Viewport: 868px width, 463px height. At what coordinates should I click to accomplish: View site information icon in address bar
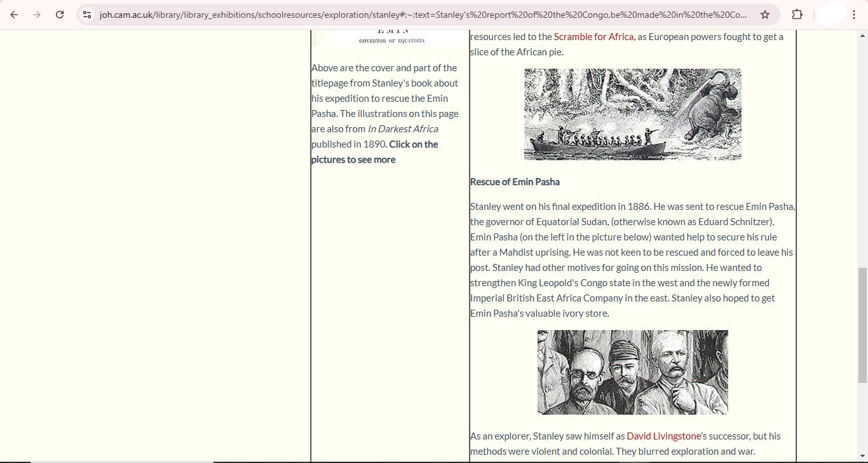88,15
